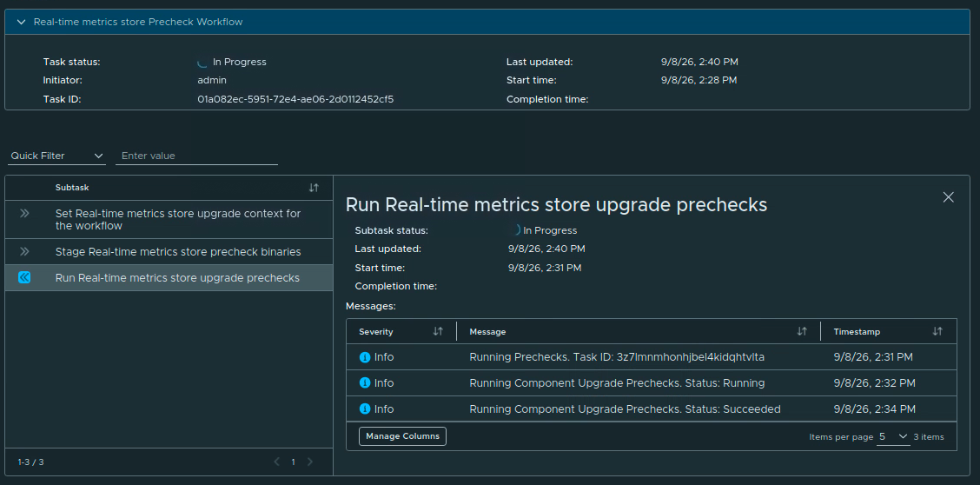
Task: Click the Run Real-time metrics store upgrade prechecks heading
Action: pos(556,204)
